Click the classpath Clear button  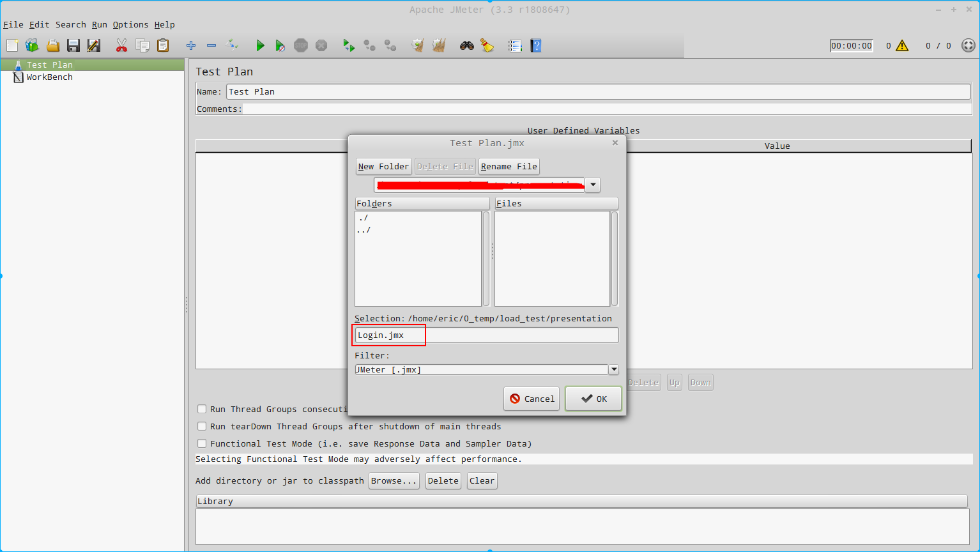pos(482,480)
